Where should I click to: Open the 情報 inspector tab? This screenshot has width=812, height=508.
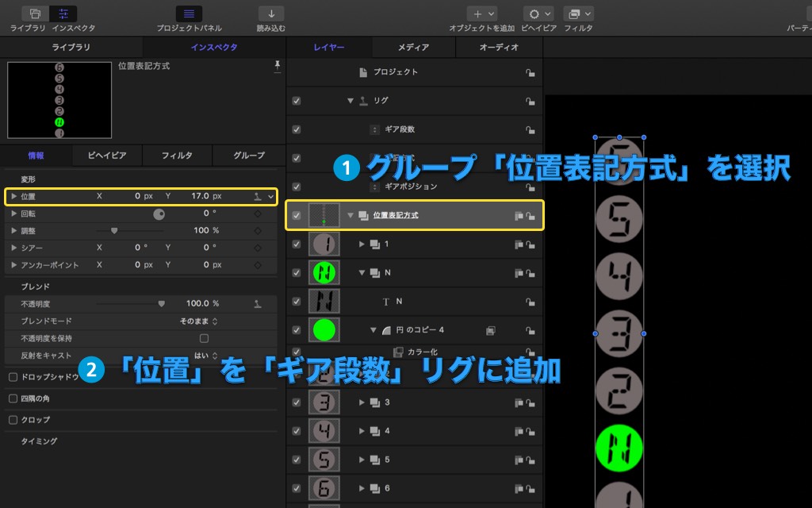click(36, 156)
